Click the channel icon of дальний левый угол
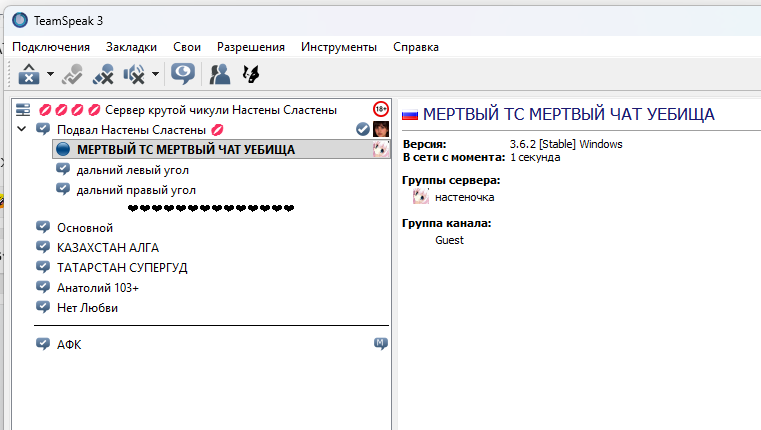761x430 pixels. click(x=63, y=169)
